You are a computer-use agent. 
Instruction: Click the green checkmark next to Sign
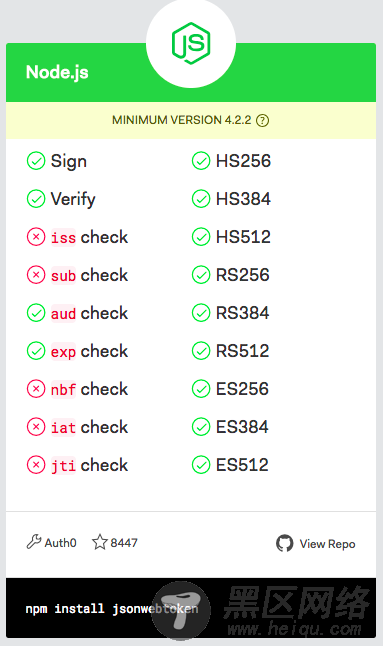[36, 161]
